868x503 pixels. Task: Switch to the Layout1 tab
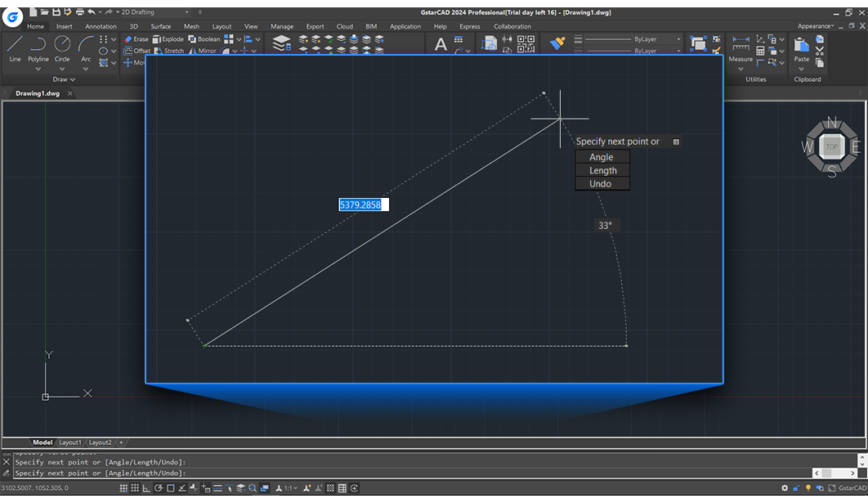click(x=70, y=442)
